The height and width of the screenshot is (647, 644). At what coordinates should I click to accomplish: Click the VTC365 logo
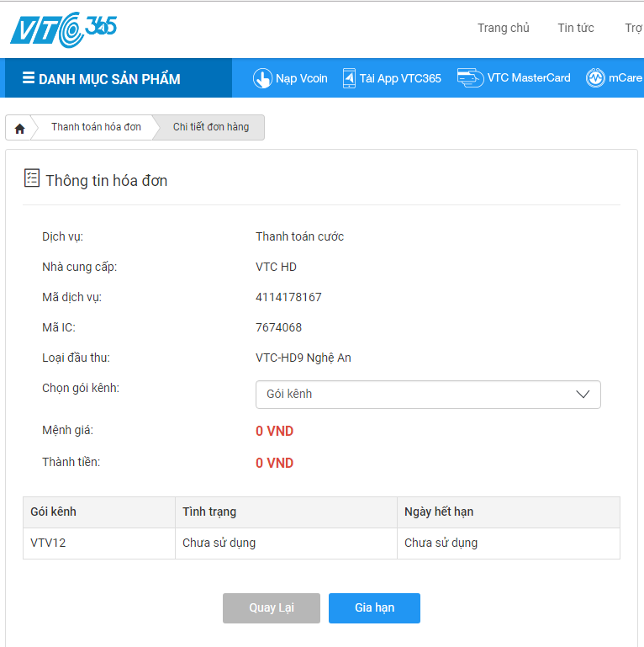point(64,29)
